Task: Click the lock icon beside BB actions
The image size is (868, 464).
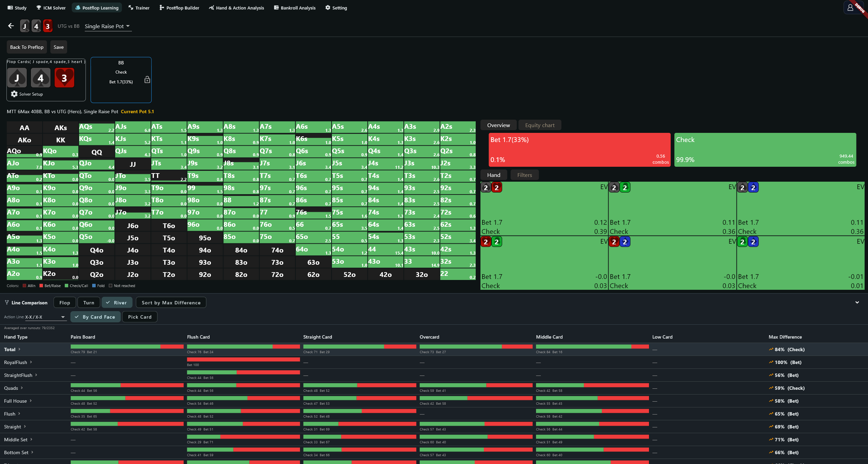Action: [147, 80]
